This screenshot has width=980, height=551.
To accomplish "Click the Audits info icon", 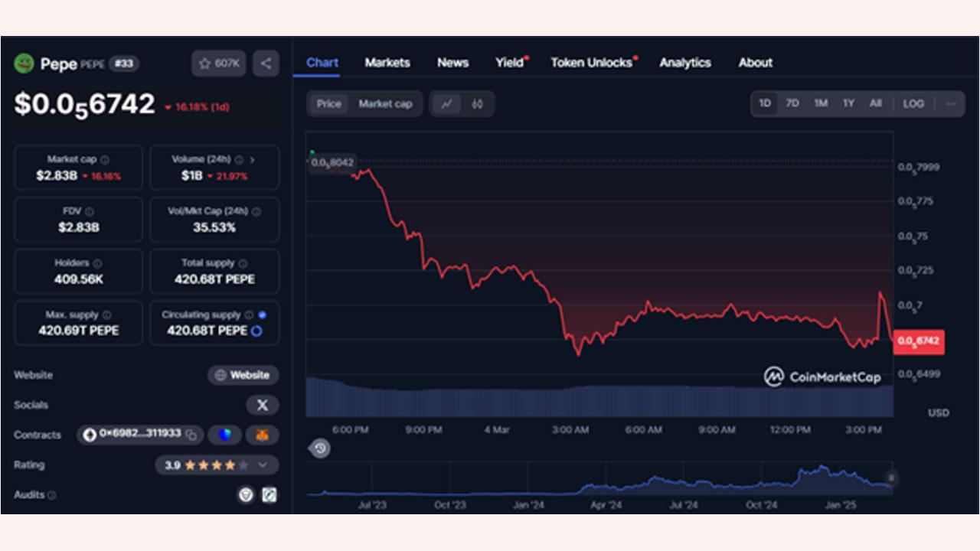I will tap(52, 495).
